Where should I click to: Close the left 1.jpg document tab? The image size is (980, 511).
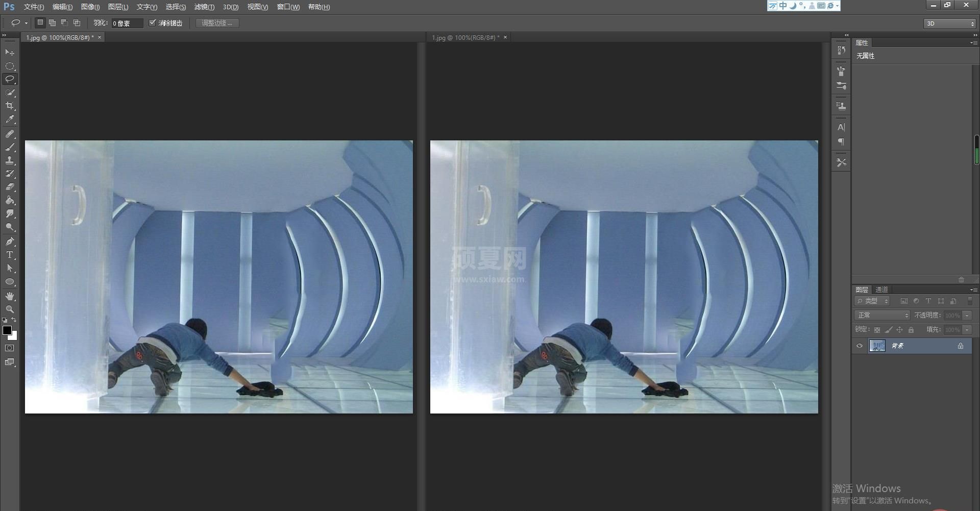100,37
